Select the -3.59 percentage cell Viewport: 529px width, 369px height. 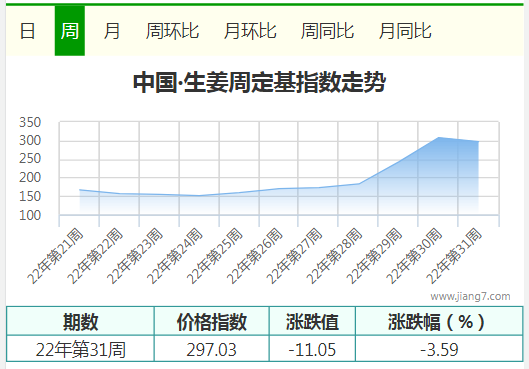coord(439,349)
